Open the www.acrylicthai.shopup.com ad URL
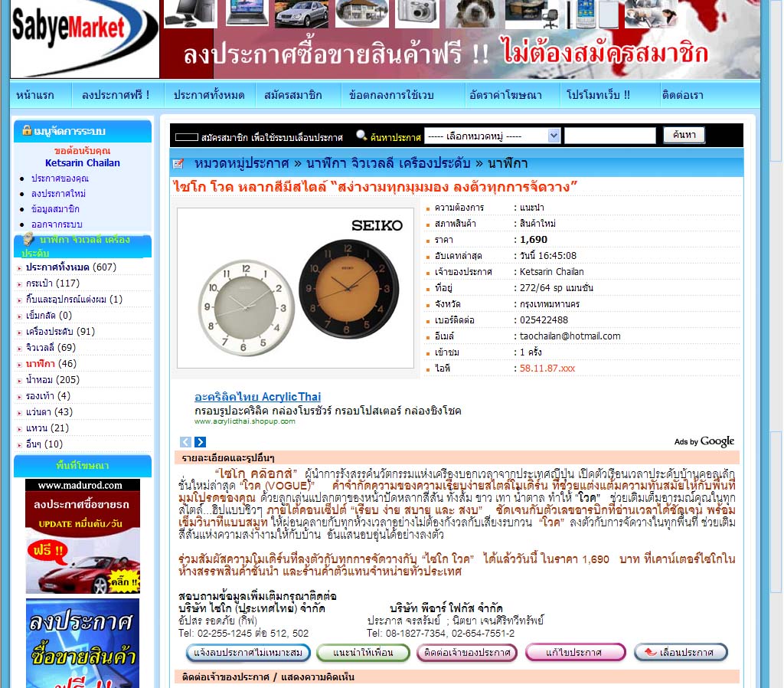Screen dimensions: 784x688 tap(244, 421)
